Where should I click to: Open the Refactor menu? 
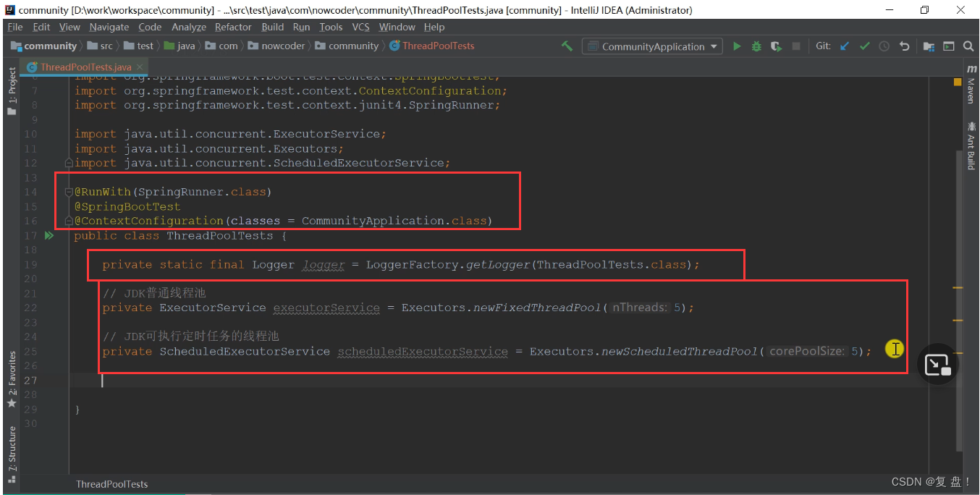coord(233,27)
